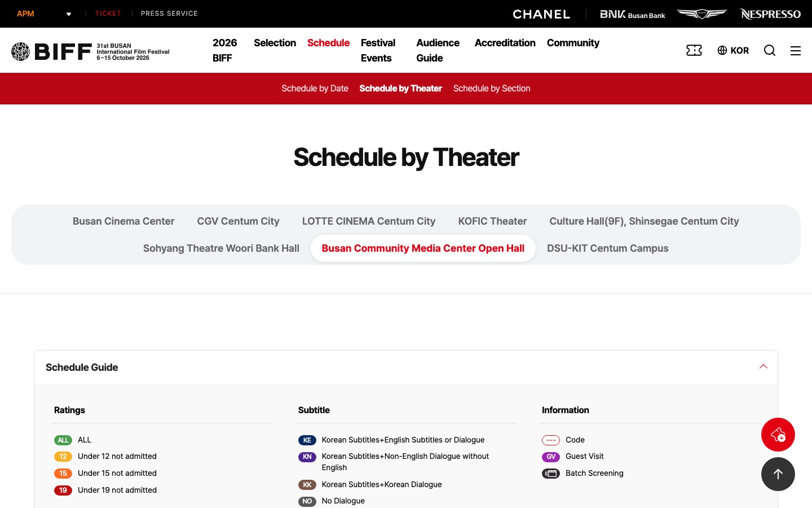Click the orange 15 rating badge
Image resolution: width=812 pixels, height=508 pixels.
[x=63, y=474]
